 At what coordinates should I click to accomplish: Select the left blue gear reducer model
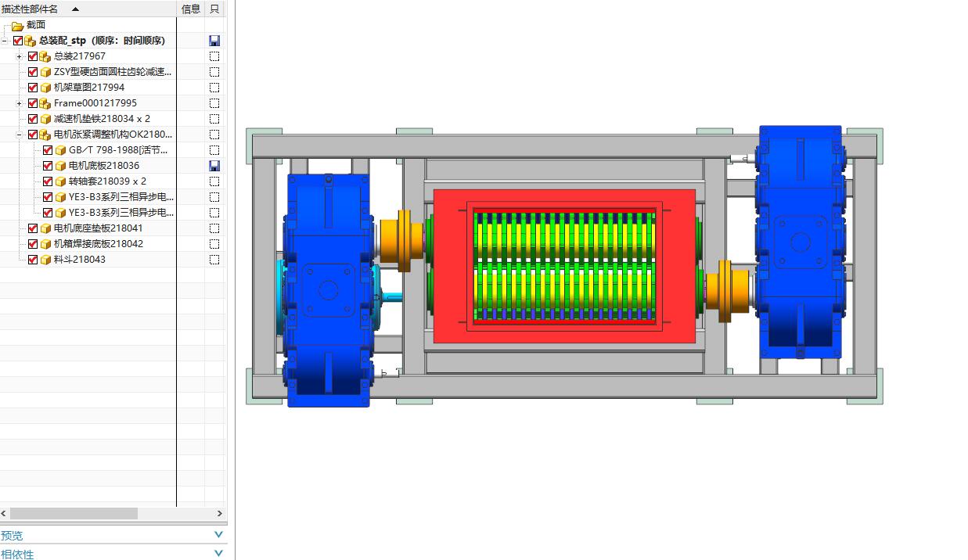coord(329,289)
